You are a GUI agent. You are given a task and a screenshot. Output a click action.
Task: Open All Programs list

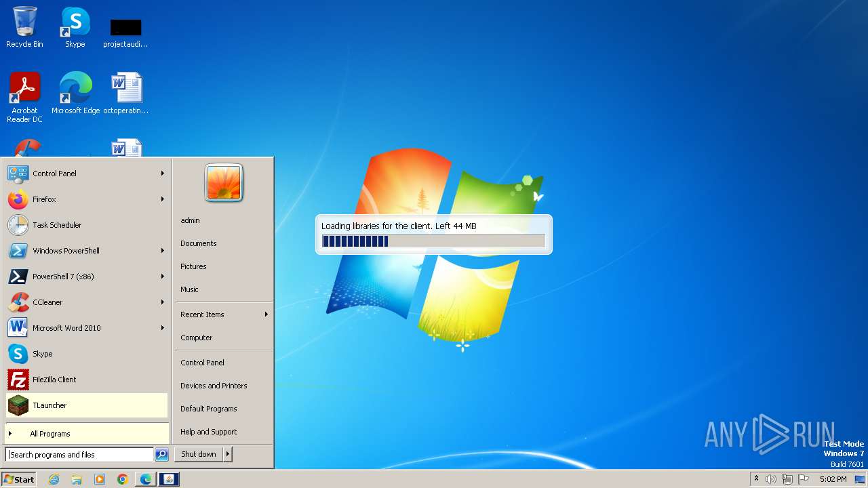click(x=87, y=434)
